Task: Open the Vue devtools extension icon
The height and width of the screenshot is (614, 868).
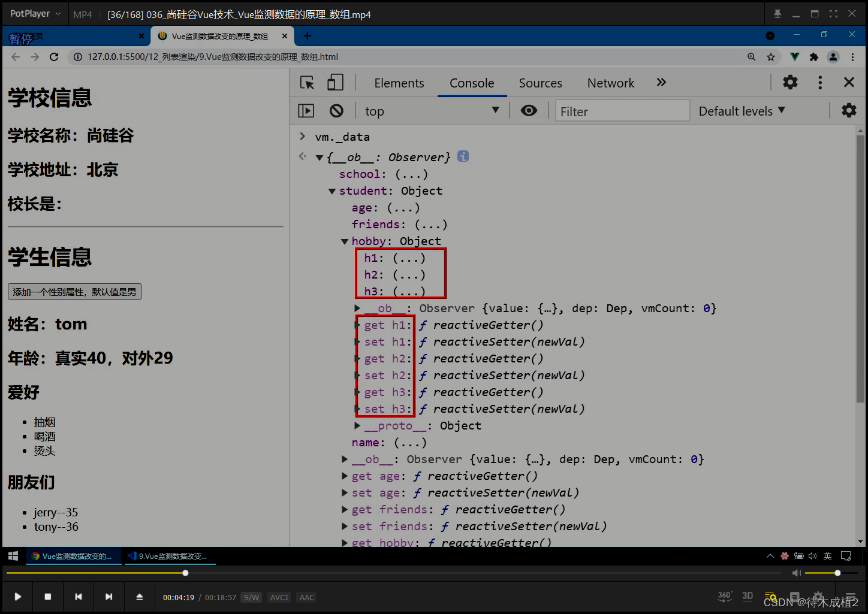Action: (794, 57)
